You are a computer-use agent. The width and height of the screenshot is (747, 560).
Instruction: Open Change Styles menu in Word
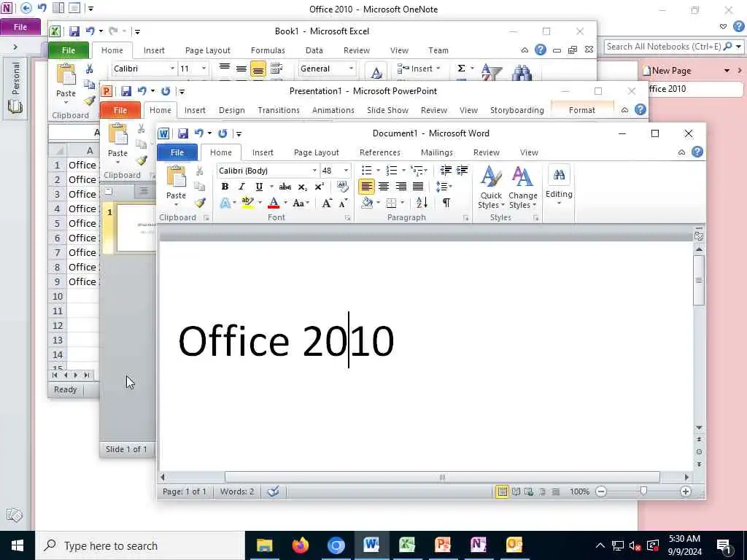(522, 187)
